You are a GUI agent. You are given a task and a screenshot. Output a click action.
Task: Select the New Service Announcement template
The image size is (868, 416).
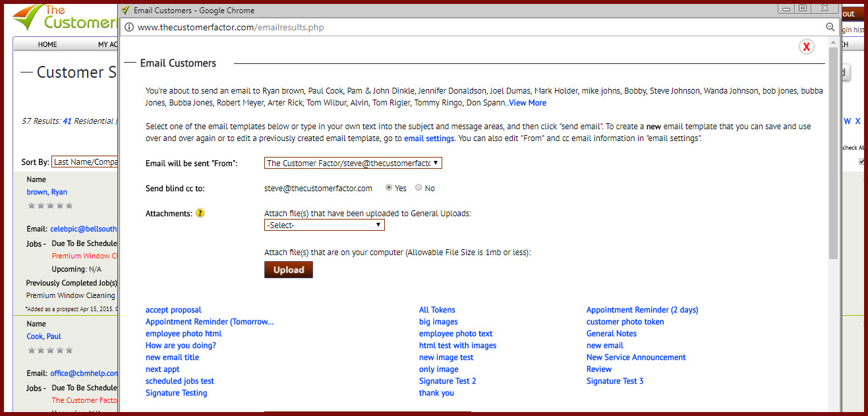pyautogui.click(x=636, y=357)
